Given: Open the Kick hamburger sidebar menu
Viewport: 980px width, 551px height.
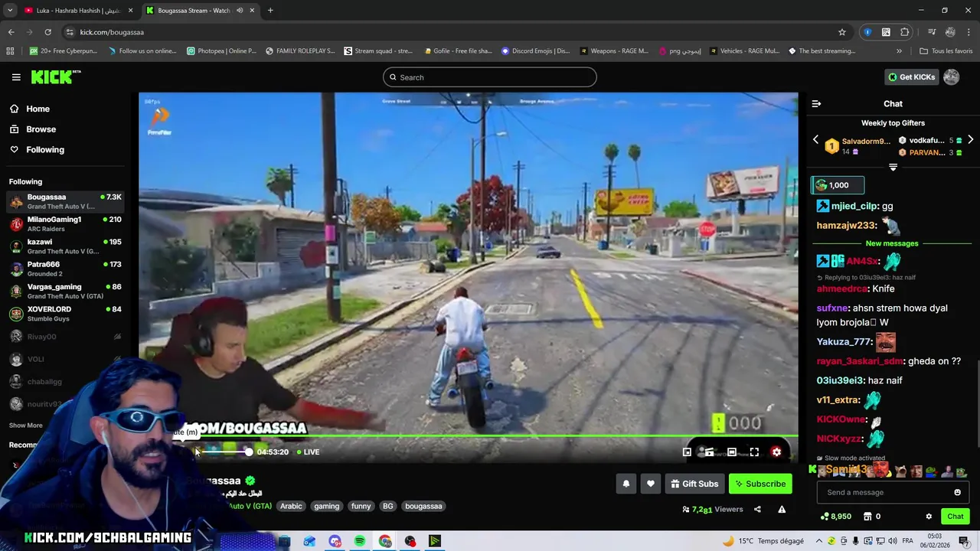Looking at the screenshot, I should [16, 77].
